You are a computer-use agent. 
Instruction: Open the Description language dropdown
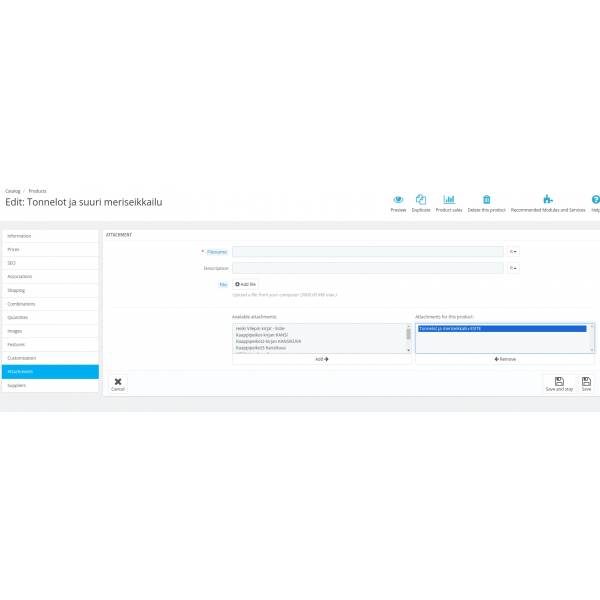pos(513,268)
